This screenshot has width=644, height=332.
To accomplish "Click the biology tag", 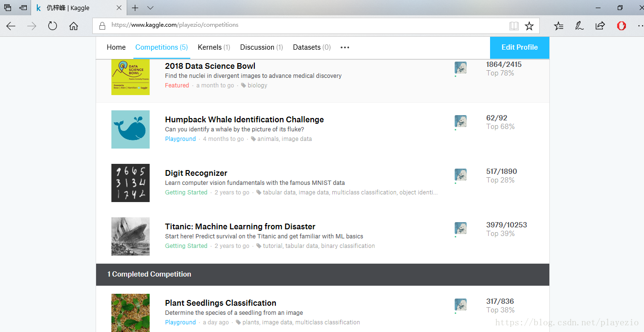I will tap(257, 86).
